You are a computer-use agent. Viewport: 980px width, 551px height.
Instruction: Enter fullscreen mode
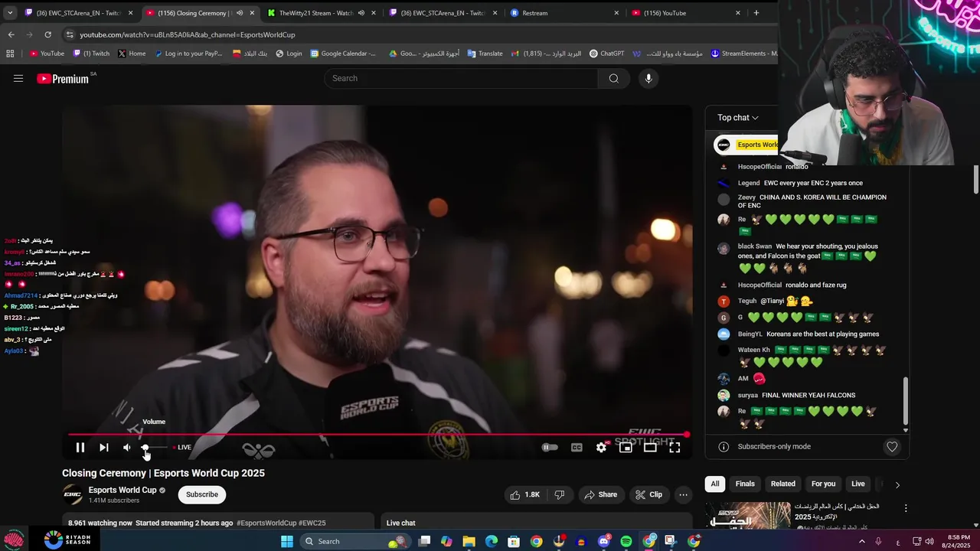pyautogui.click(x=675, y=448)
